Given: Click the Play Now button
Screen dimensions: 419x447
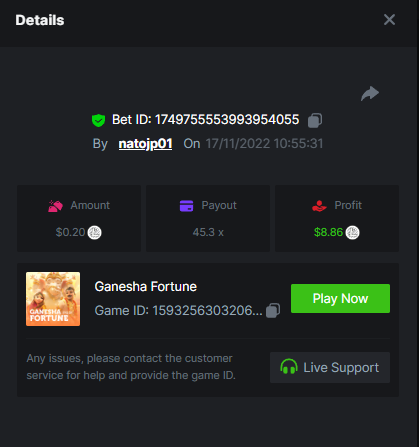Looking at the screenshot, I should point(340,298).
